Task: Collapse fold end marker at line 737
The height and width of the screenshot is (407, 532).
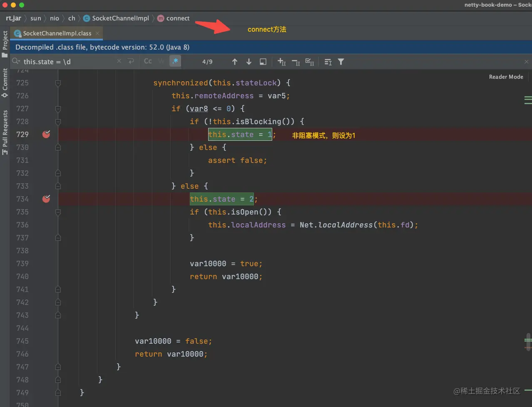Action: [58, 238]
